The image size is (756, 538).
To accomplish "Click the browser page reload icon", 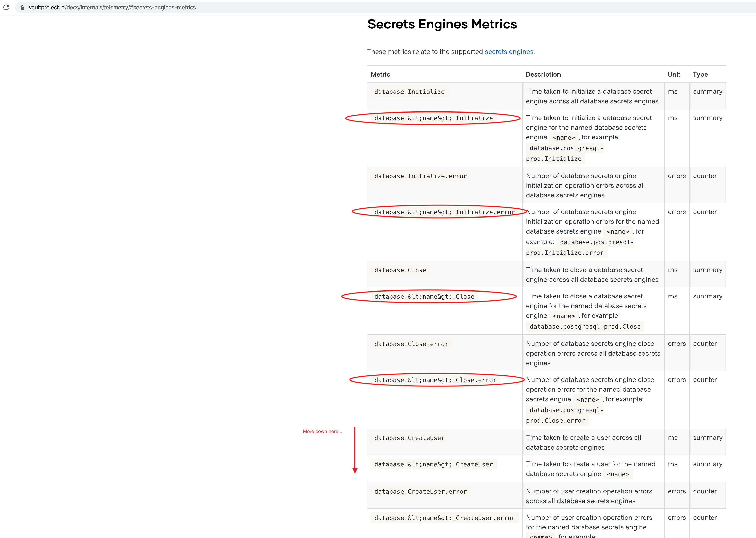I will [x=6, y=7].
